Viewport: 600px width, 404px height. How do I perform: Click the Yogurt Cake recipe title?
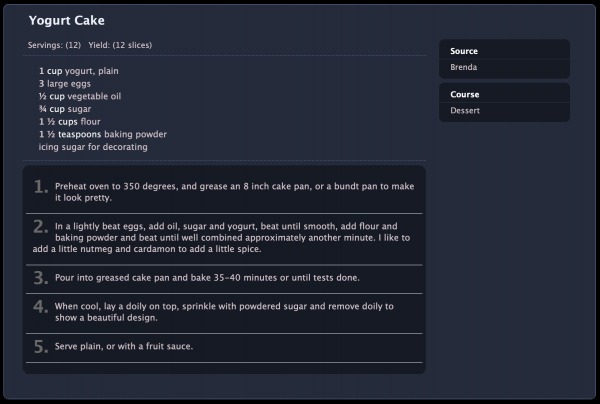[67, 20]
